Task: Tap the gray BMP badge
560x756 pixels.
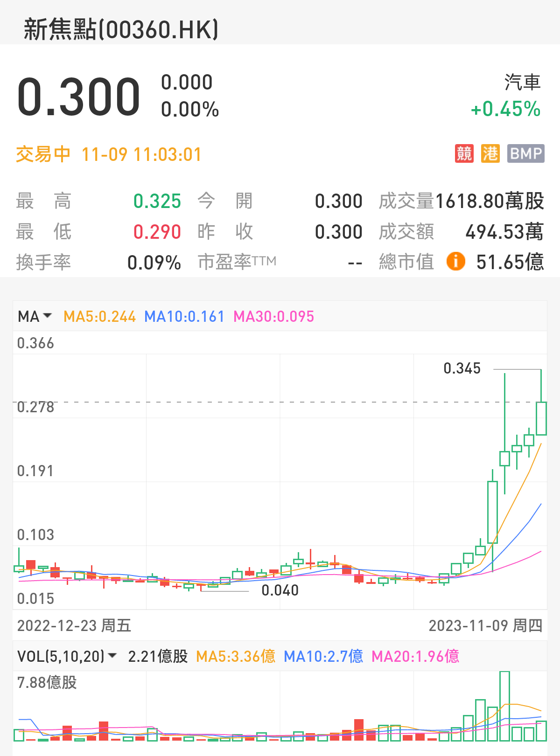Action: (x=525, y=153)
